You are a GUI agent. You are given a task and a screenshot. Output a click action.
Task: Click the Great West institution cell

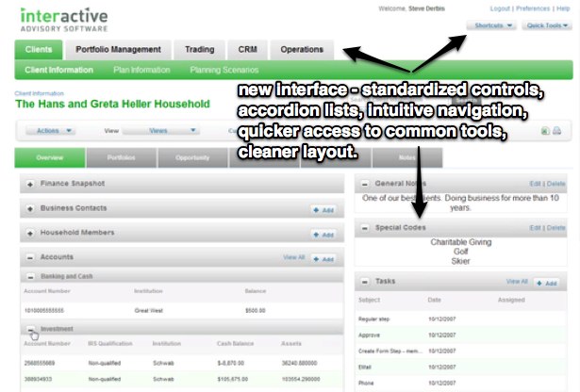pos(149,310)
